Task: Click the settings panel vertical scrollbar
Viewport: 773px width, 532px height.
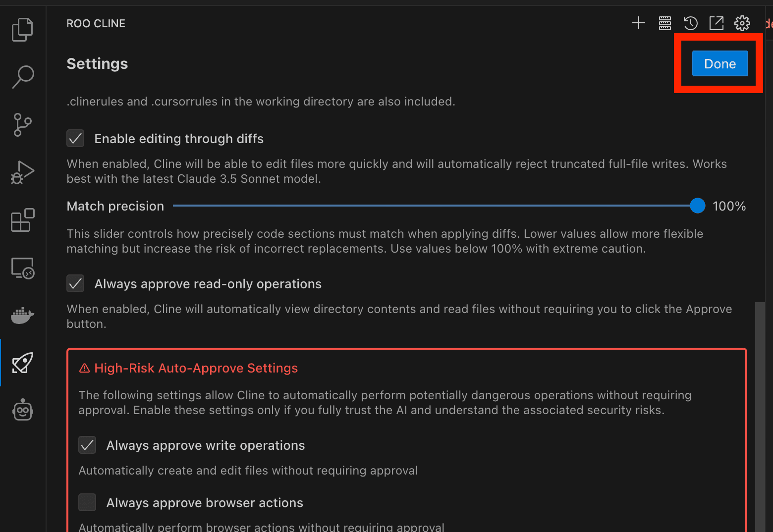Action: [759, 416]
